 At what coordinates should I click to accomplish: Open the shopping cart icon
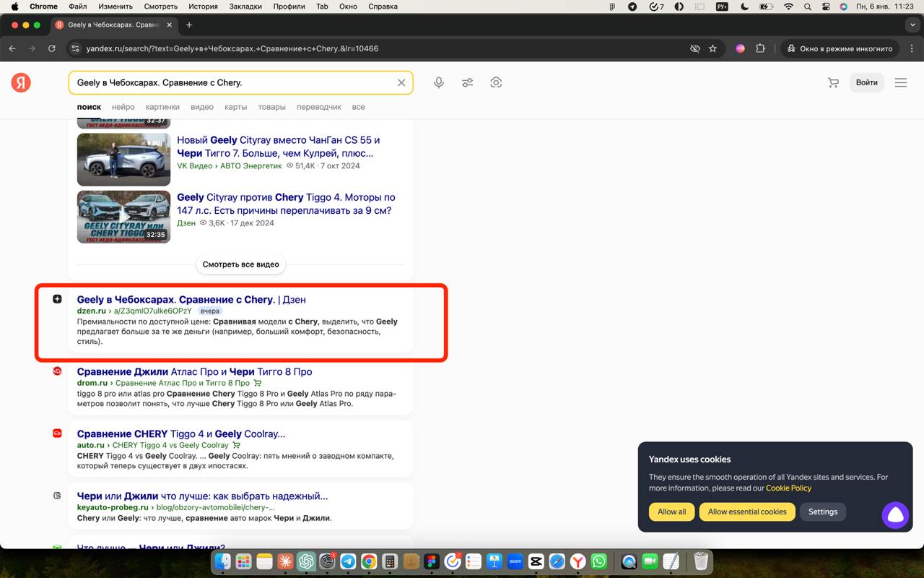pos(833,82)
